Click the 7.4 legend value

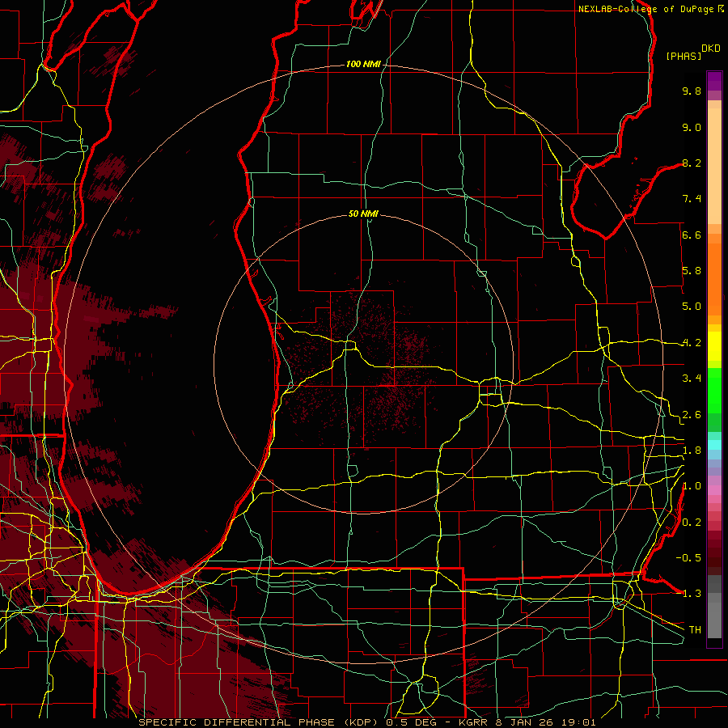692,199
